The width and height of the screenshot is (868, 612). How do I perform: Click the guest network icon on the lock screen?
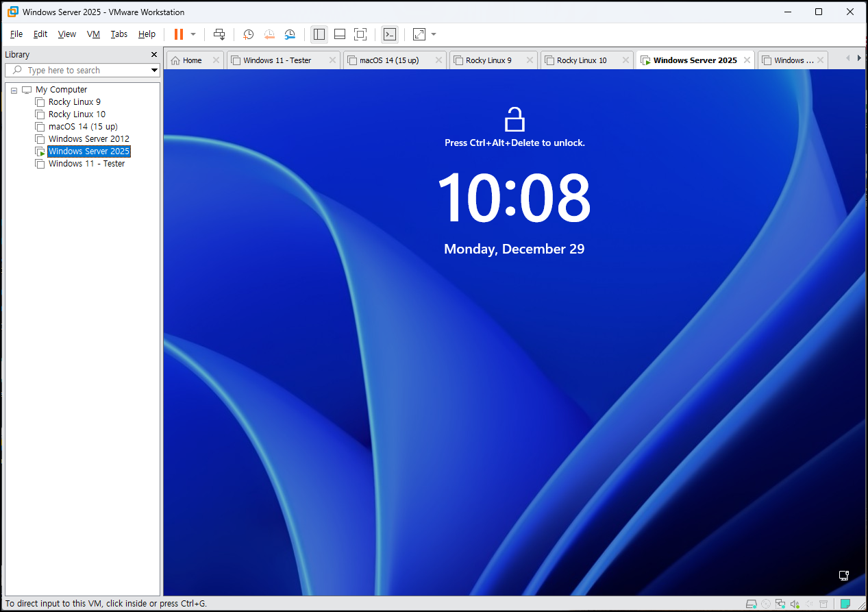(x=844, y=576)
